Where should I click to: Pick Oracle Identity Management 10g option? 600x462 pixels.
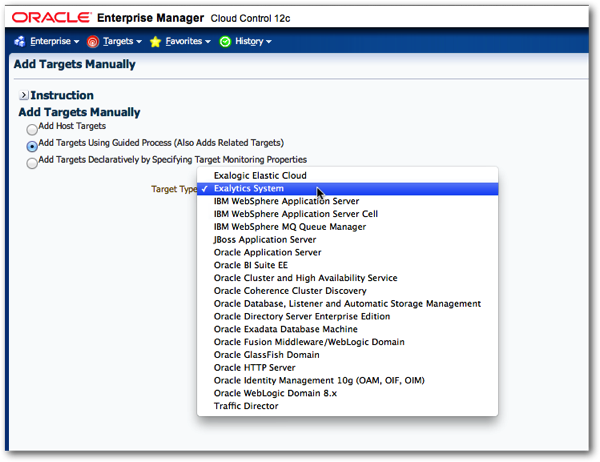tap(347, 380)
